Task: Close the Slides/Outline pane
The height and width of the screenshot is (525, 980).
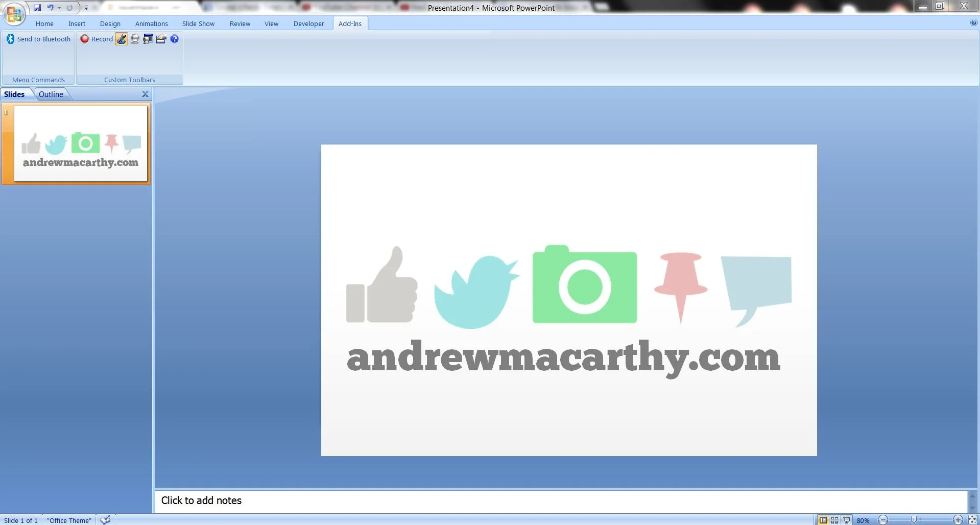Action: tap(145, 94)
